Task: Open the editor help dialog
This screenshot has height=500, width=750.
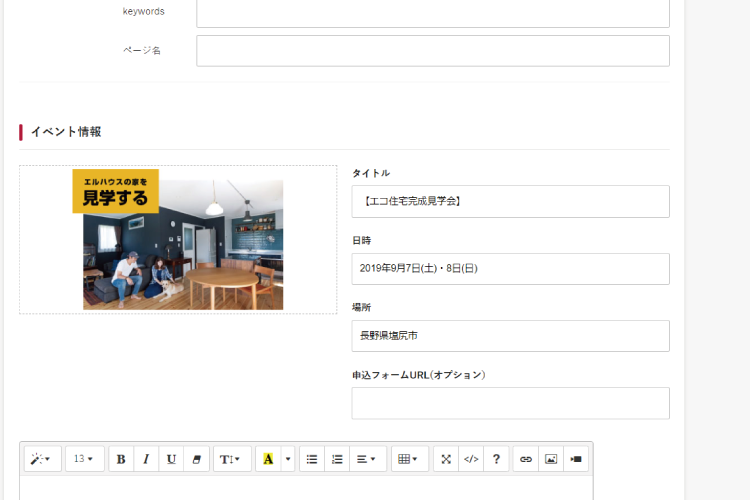Action: (496, 459)
